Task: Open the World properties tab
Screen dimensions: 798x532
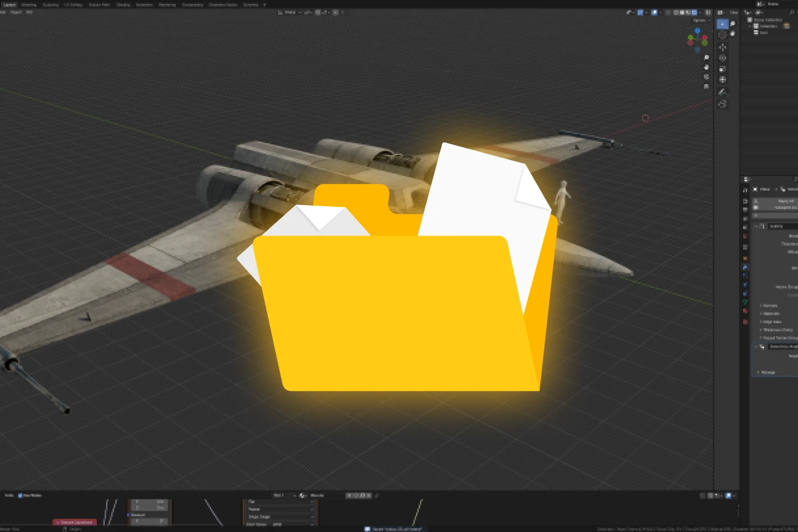Action: coord(745,237)
